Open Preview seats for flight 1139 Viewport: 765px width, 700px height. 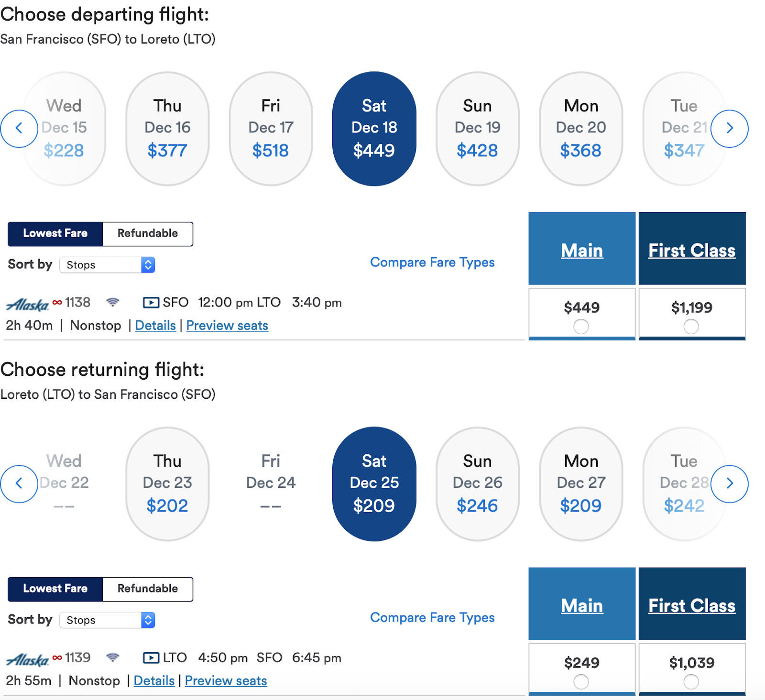[x=226, y=680]
